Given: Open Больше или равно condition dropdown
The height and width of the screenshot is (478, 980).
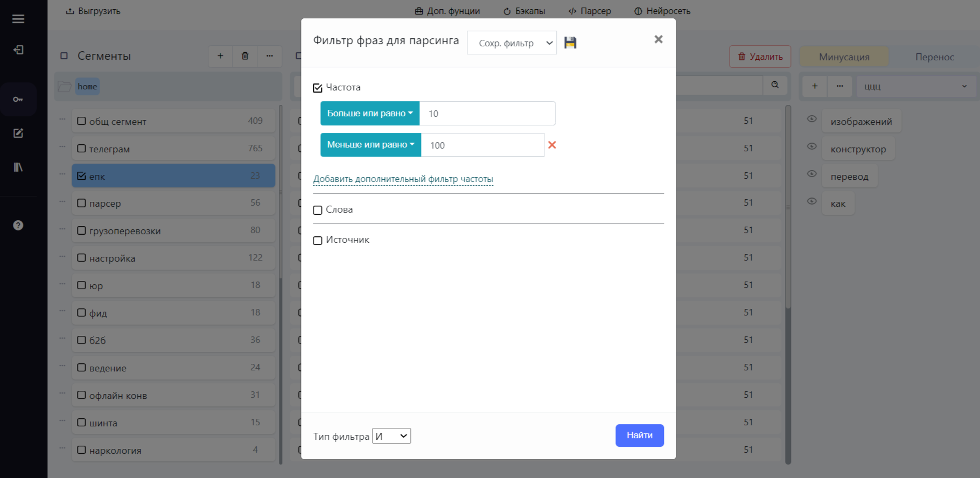Looking at the screenshot, I should 370,114.
